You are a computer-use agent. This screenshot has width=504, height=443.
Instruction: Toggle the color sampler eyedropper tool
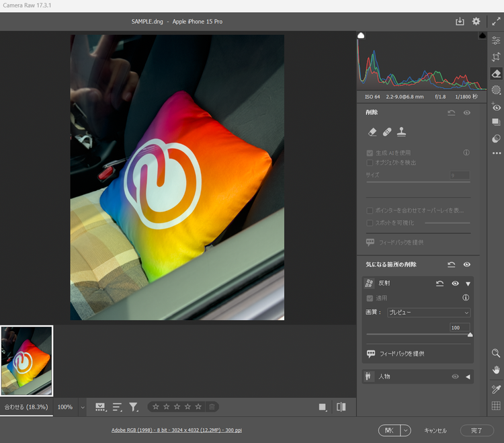496,389
